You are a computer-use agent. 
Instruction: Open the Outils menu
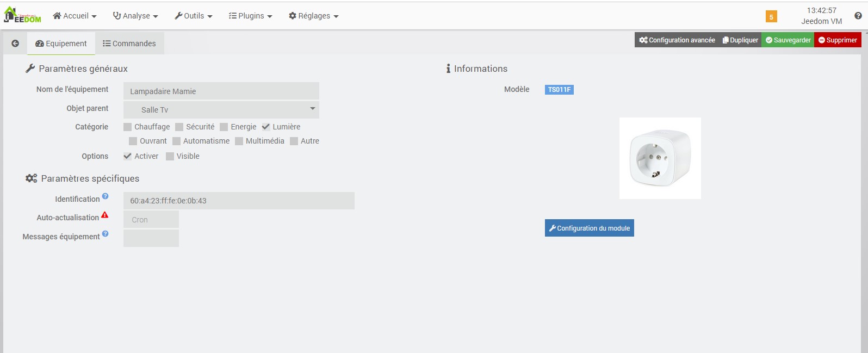pos(193,16)
